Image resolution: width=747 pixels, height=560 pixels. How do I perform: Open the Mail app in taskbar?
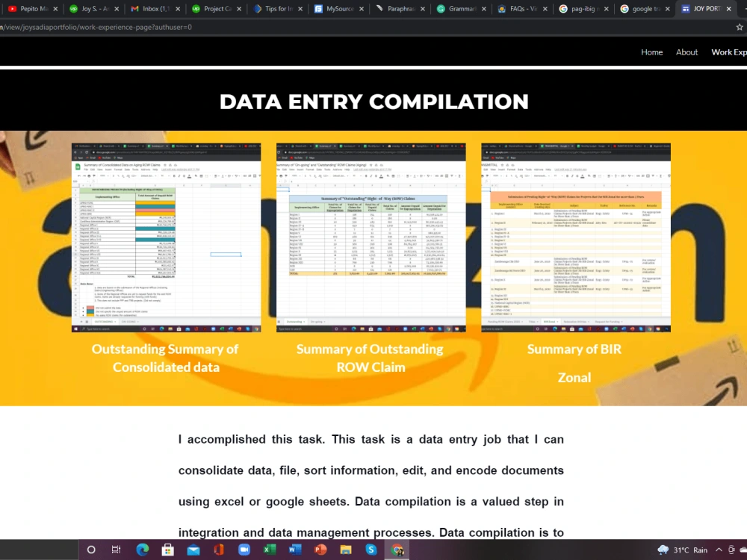pyautogui.click(x=193, y=550)
